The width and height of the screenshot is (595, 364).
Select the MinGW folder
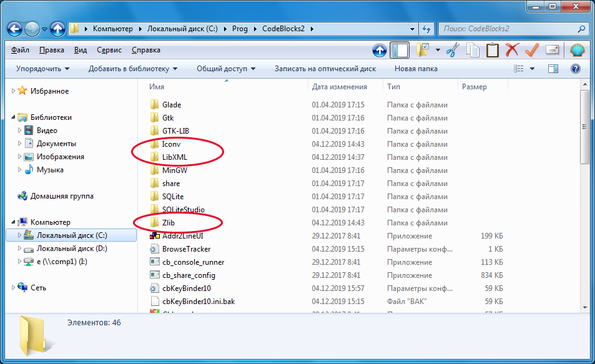174,170
